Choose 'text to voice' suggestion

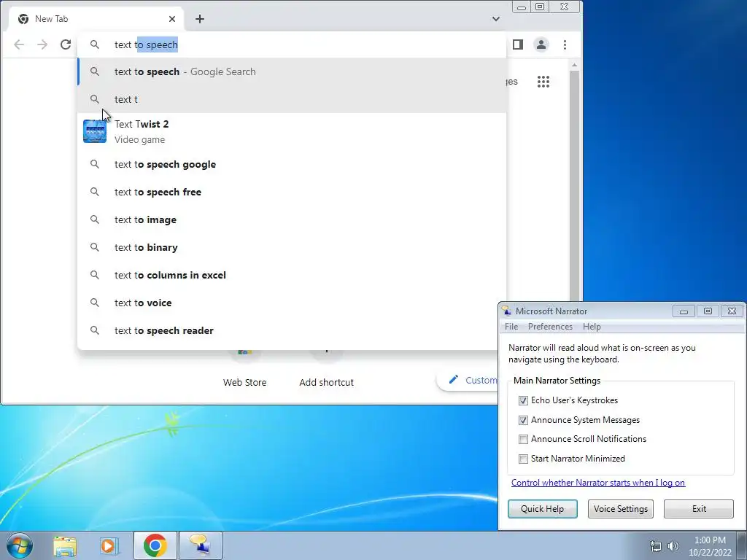pyautogui.click(x=292, y=303)
